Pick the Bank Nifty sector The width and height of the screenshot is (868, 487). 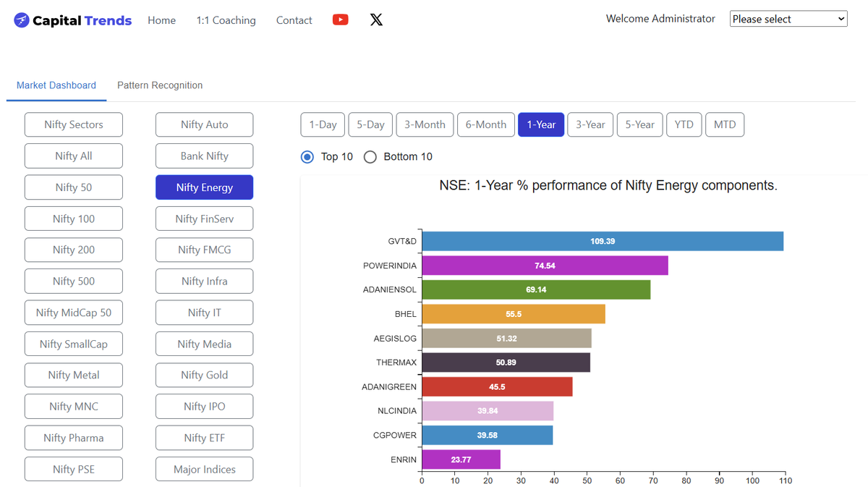[205, 156]
